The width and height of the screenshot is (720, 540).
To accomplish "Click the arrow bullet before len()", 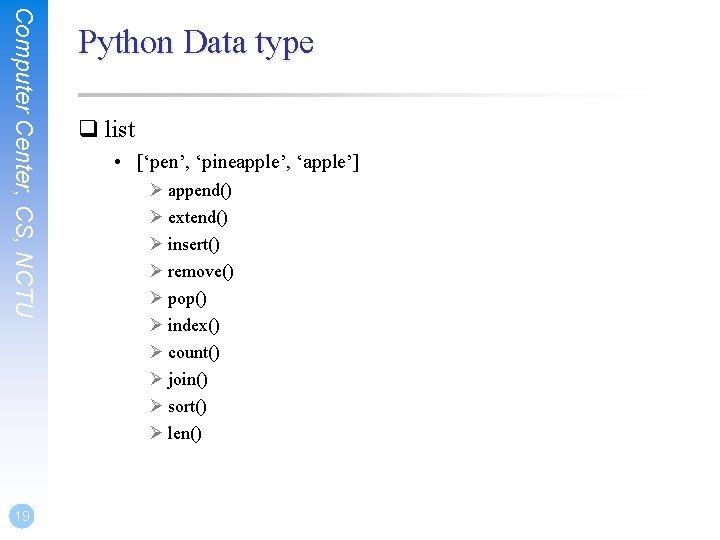I will (156, 433).
